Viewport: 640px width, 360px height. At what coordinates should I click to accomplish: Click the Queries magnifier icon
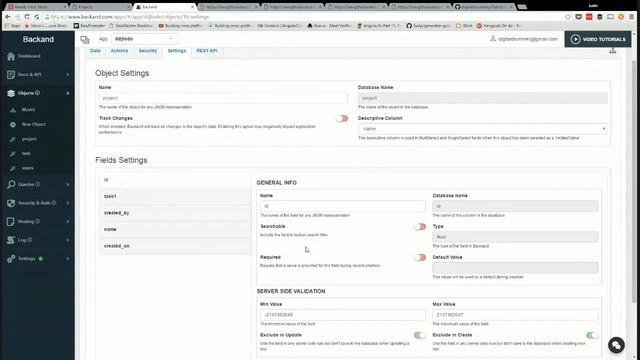(x=11, y=184)
